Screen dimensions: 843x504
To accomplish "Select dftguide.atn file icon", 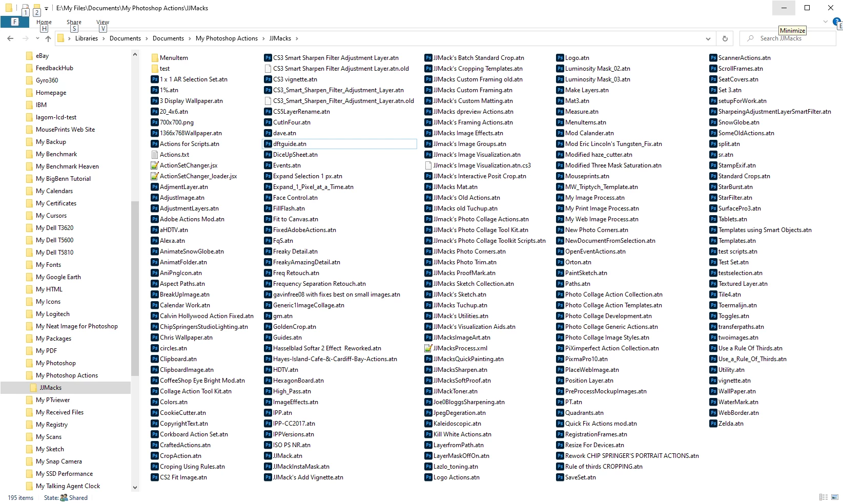I will 268,144.
